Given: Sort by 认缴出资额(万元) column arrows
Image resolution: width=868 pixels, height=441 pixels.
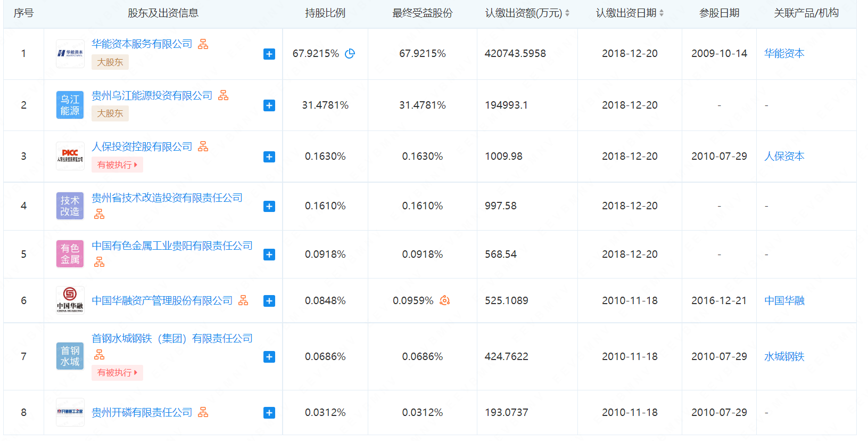Looking at the screenshot, I should [567, 13].
